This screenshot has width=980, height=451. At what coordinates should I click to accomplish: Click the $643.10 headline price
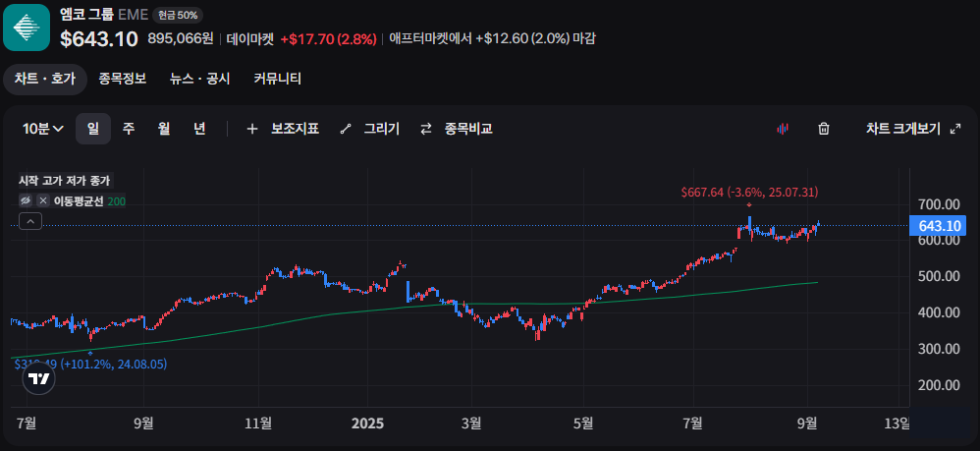pyautogui.click(x=99, y=38)
